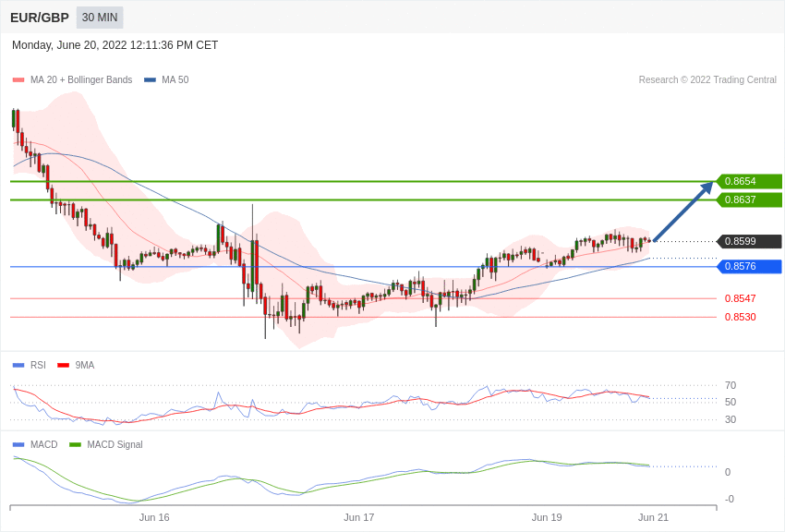This screenshot has height=532, width=785.
Task: Click the 0.8547 red support label
Action: [740, 298]
